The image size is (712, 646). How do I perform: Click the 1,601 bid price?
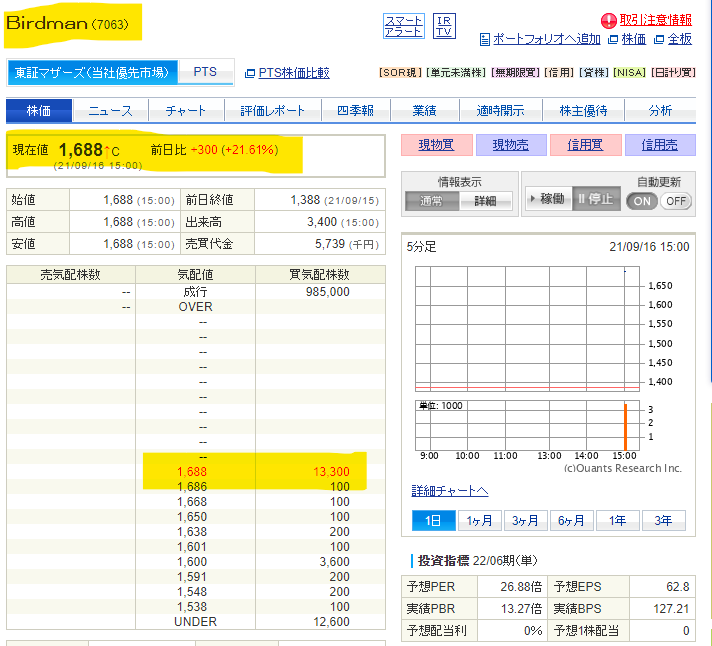tap(192, 547)
